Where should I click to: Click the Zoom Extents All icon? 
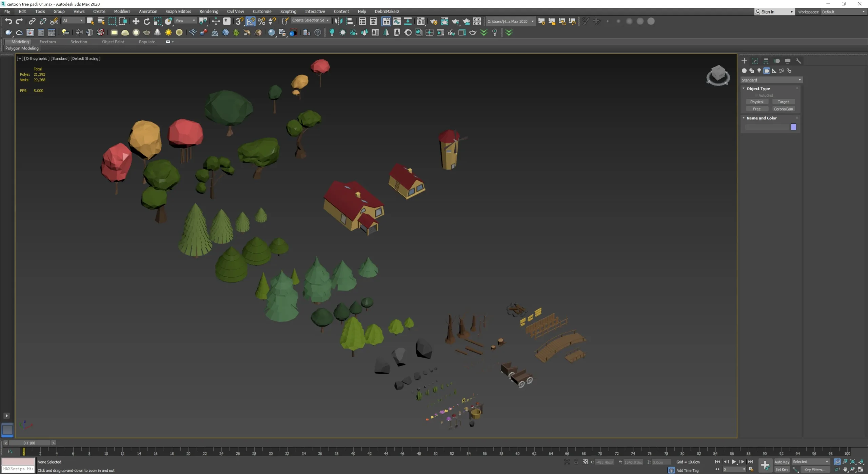(861, 462)
